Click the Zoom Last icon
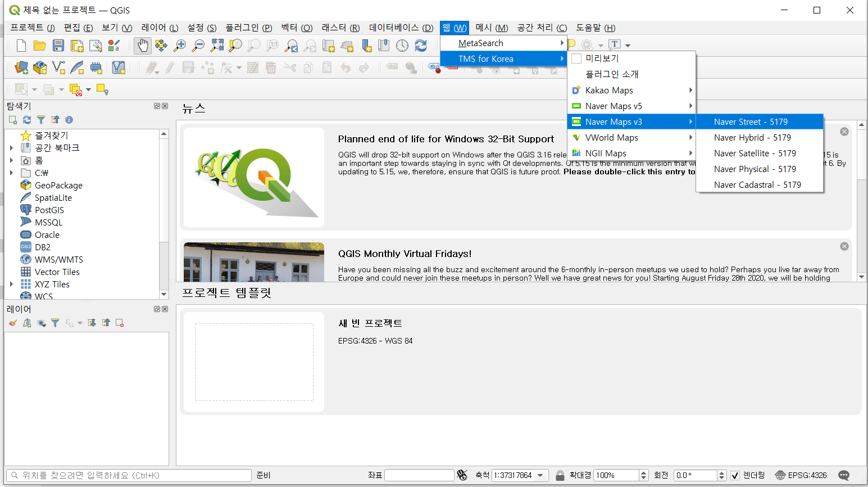The width and height of the screenshot is (868, 487). [x=291, y=46]
